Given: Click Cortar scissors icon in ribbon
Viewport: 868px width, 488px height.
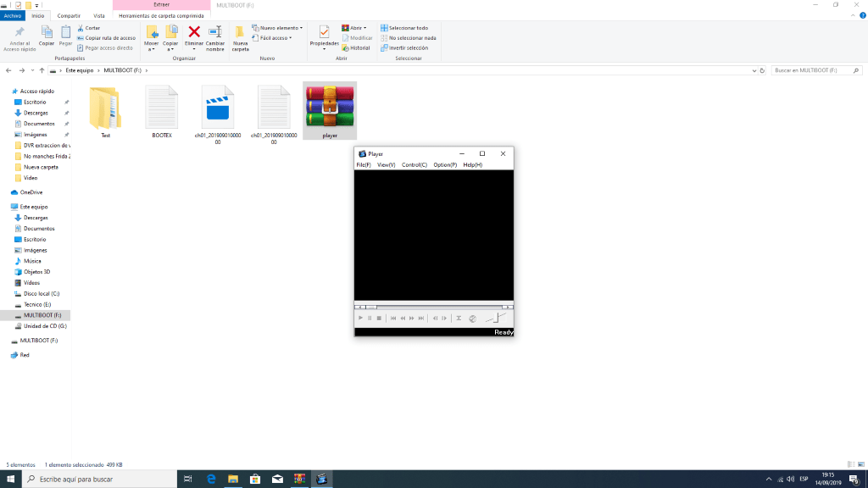Looking at the screenshot, I should pos(81,28).
